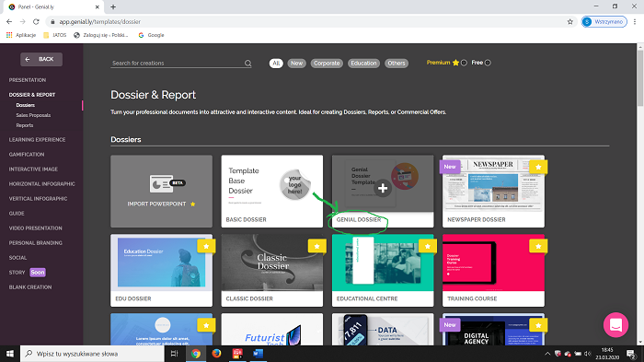
Task: Select Dossiers subcategory
Action: 26,105
